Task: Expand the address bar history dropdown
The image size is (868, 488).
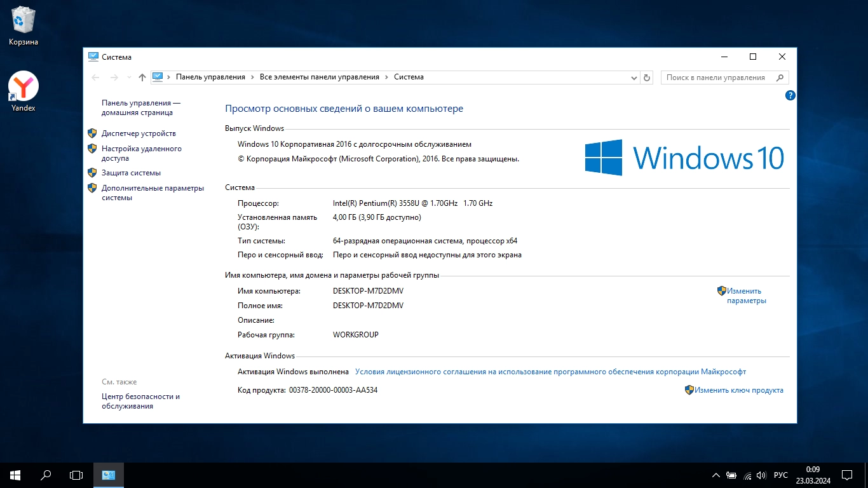Action: pyautogui.click(x=634, y=78)
